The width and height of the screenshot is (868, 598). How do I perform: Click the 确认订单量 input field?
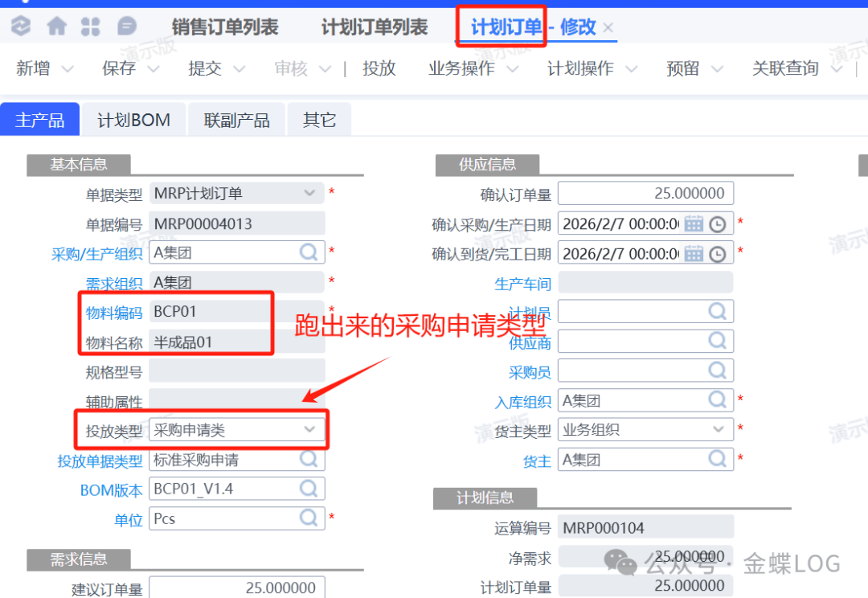pos(645,194)
